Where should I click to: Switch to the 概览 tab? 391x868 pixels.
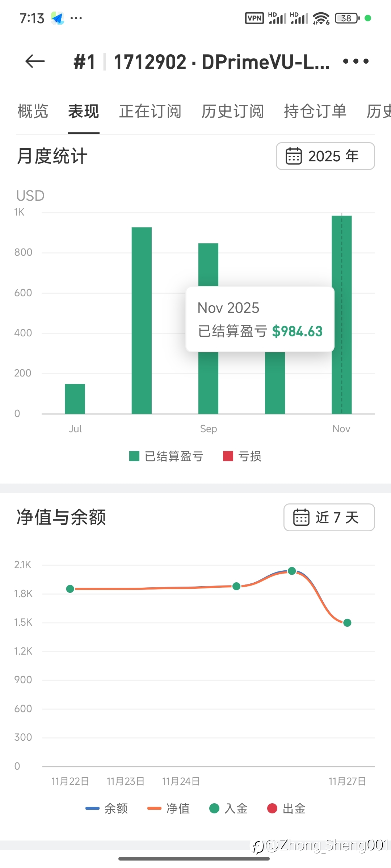pyautogui.click(x=33, y=111)
